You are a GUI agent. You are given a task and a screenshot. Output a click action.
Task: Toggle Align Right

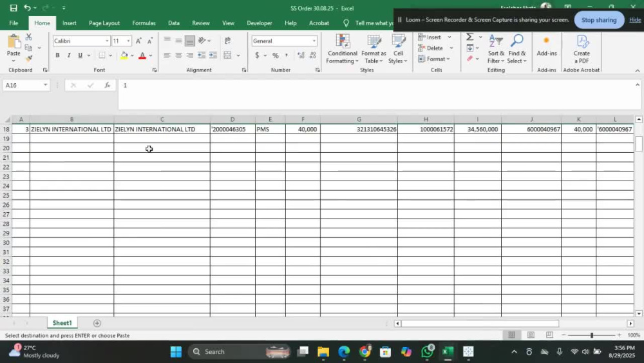pos(190,55)
